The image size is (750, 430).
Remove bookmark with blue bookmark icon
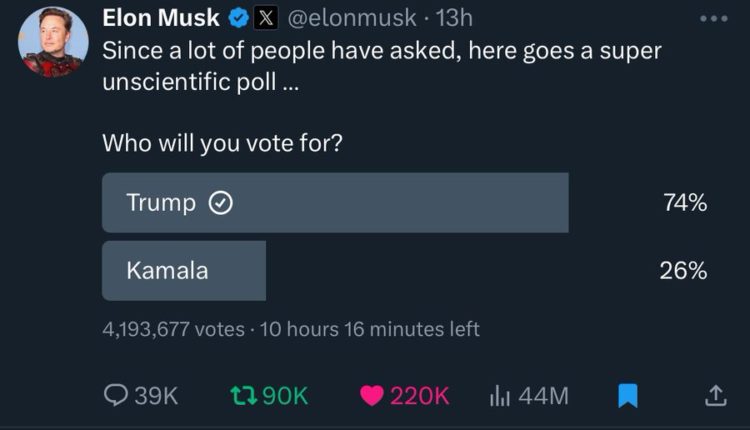[627, 396]
